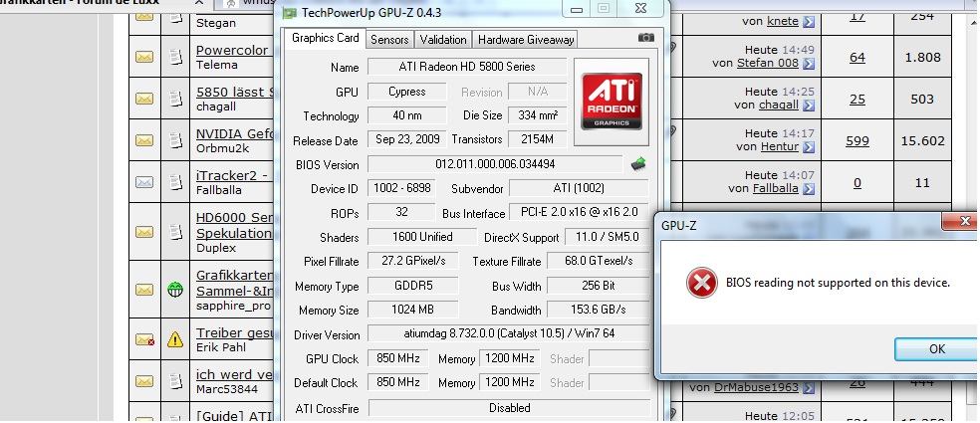Click locked envelope icon in Treiber row
The height and width of the screenshot is (423, 980).
[145, 340]
